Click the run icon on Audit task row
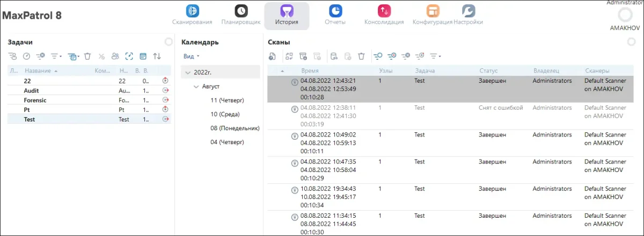Viewport: 644px width, 236px height. (x=165, y=91)
